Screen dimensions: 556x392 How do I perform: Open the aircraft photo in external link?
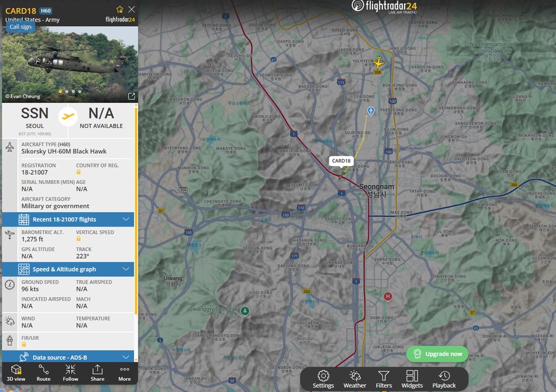pyautogui.click(x=132, y=96)
